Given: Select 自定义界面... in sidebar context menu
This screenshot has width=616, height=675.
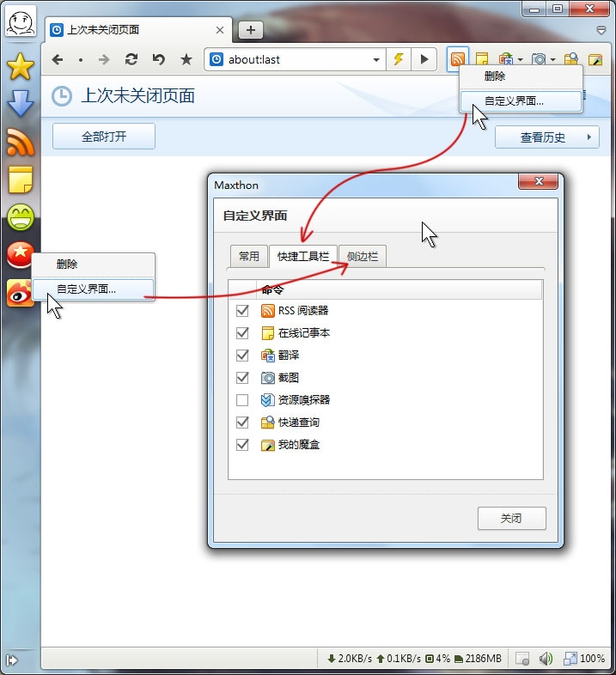Looking at the screenshot, I should (x=94, y=289).
